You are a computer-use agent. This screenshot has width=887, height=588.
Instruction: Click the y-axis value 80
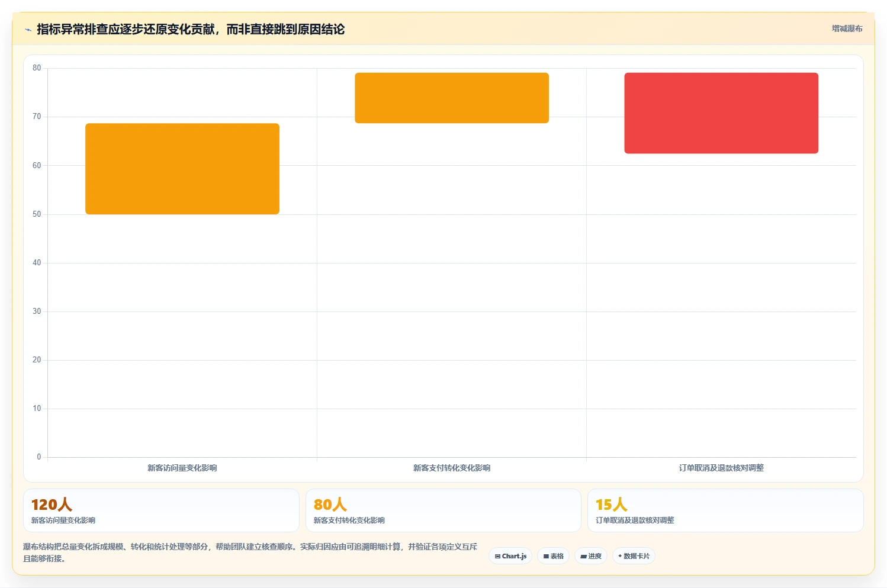click(37, 68)
